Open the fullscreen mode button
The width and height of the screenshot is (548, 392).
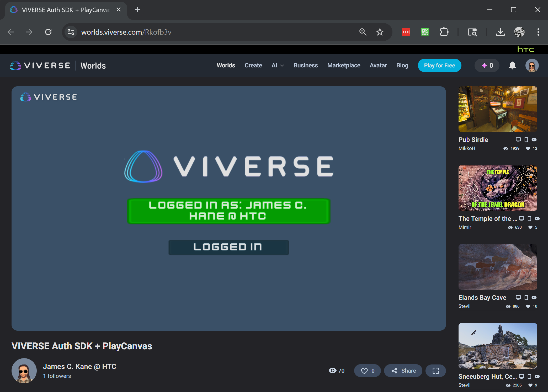click(435, 370)
